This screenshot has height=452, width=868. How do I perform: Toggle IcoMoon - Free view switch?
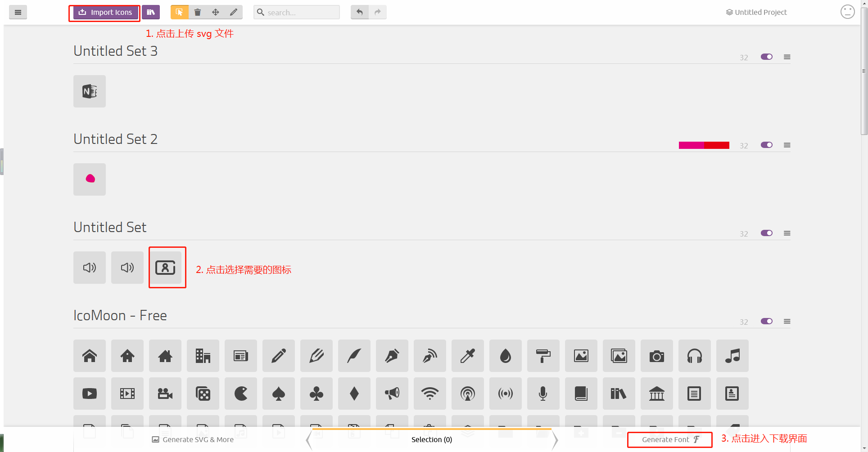767,321
